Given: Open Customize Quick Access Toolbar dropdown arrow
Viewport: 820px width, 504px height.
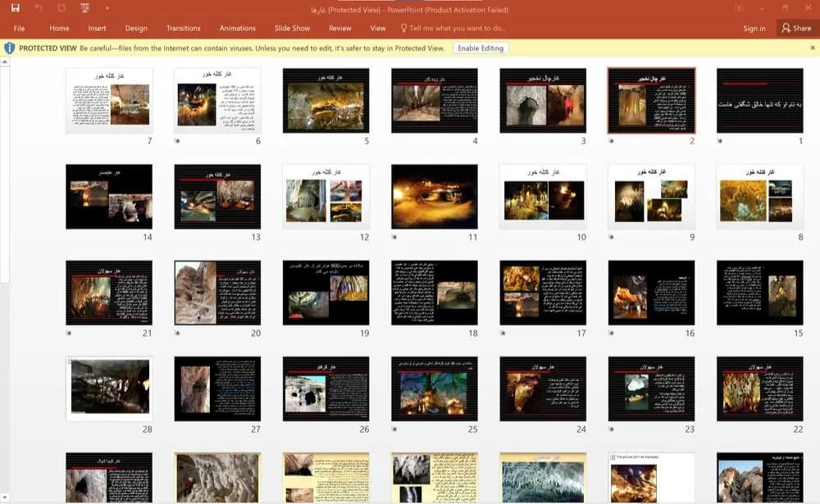Looking at the screenshot, I should coord(107,8).
